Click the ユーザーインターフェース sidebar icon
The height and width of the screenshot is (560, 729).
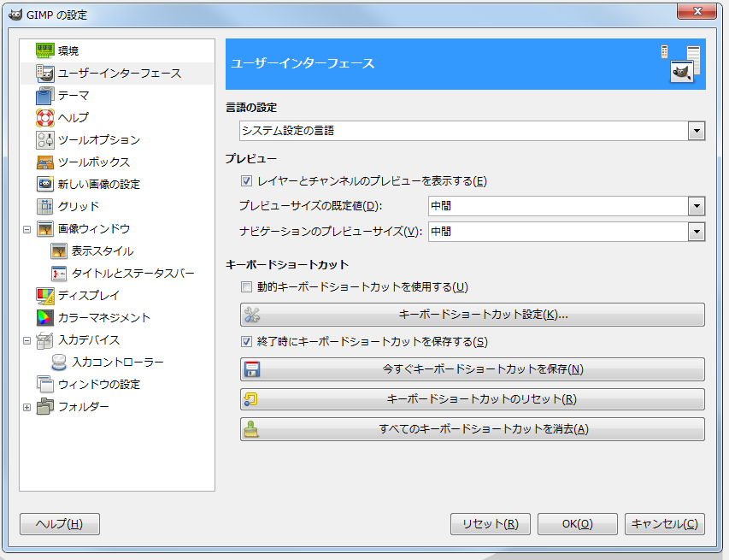tap(45, 73)
